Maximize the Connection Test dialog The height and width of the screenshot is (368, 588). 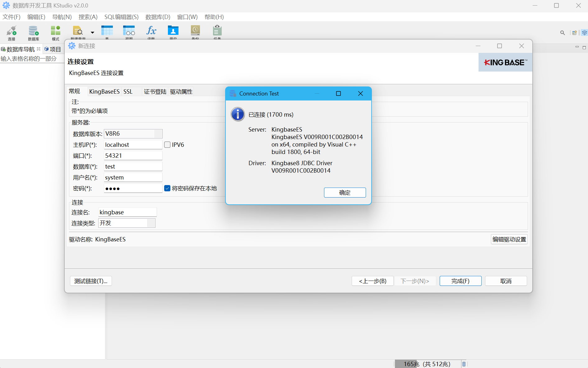tap(339, 94)
